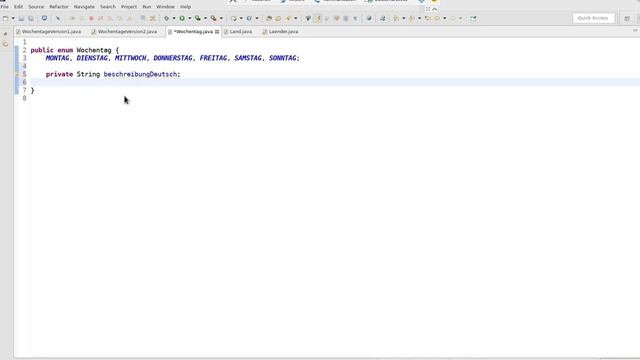Click the New Java Class icon
The height and width of the screenshot is (360, 640).
point(249,18)
